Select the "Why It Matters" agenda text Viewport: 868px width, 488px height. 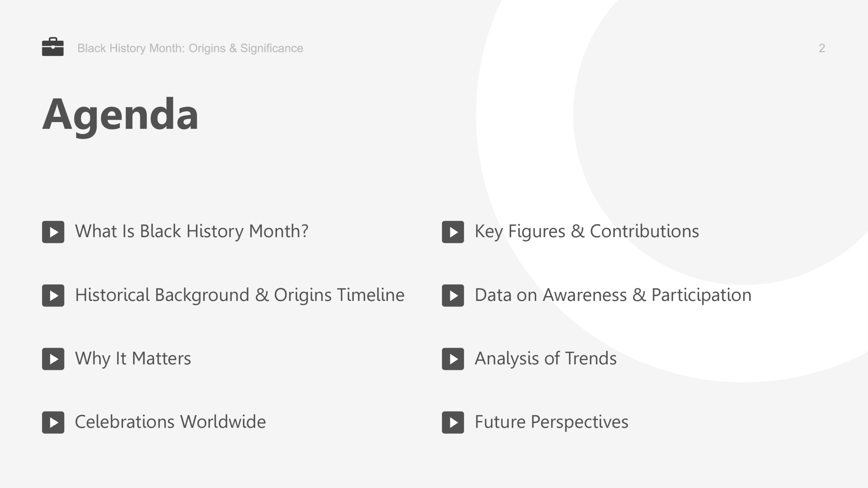pyautogui.click(x=133, y=359)
